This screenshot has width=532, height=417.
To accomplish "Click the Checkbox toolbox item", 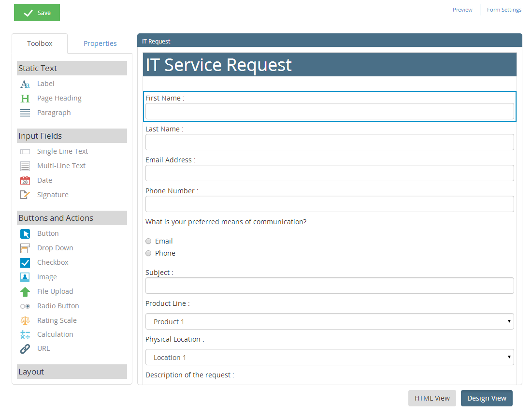I will pyautogui.click(x=52, y=262).
